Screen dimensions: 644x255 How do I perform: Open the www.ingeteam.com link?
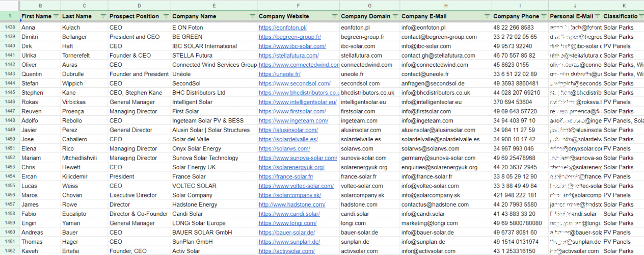pos(293,120)
